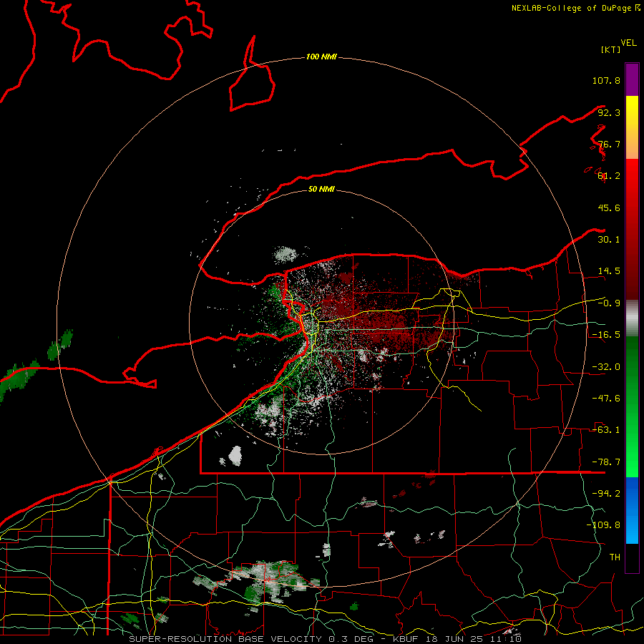Click the 92.3 velocity scale value
Screen dimensions: 644x644
609,112
